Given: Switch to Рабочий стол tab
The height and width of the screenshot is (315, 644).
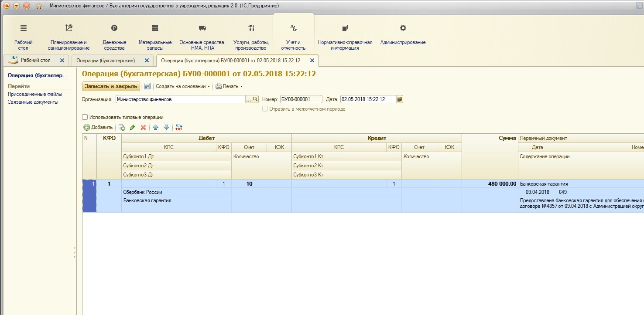Looking at the screenshot, I should pos(36,60).
